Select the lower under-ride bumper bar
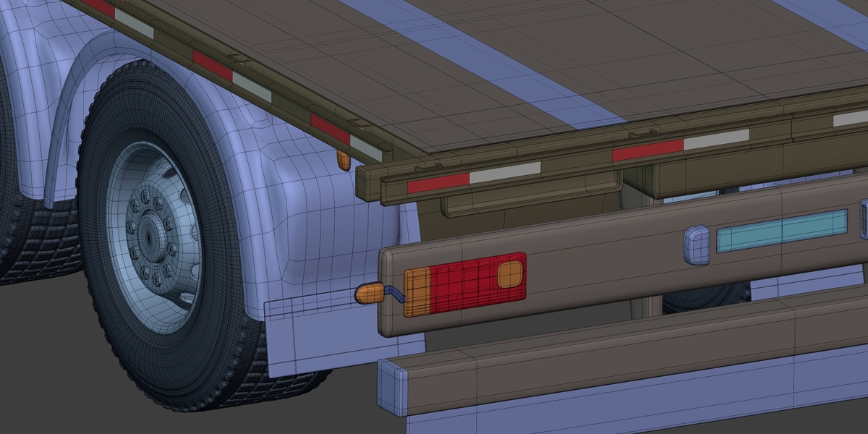The image size is (868, 434). coord(622,354)
